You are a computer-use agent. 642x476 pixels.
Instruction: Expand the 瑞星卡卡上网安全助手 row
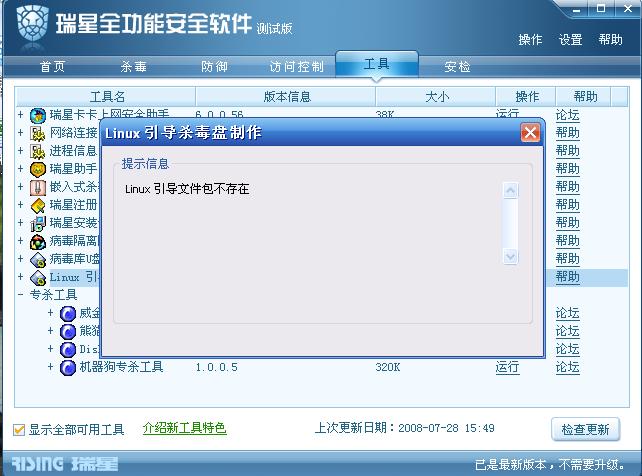coord(20,114)
